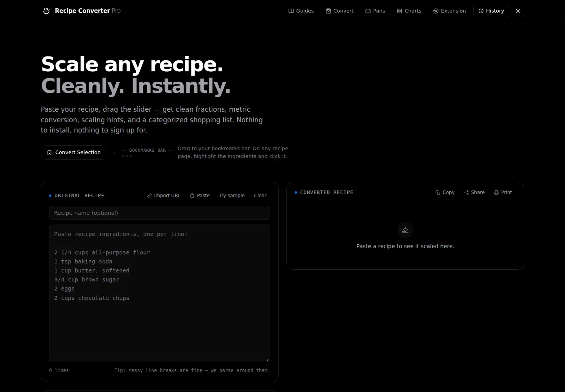
Task: Toggle the light/dark theme sun icon
Action: (x=518, y=11)
